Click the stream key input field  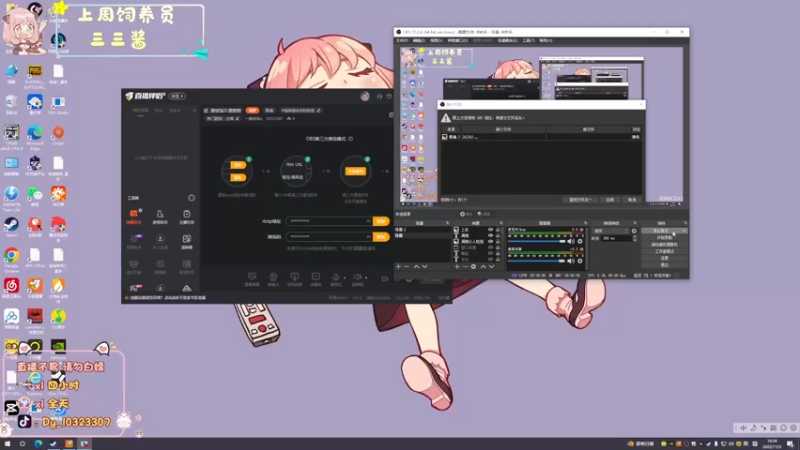coord(329,237)
